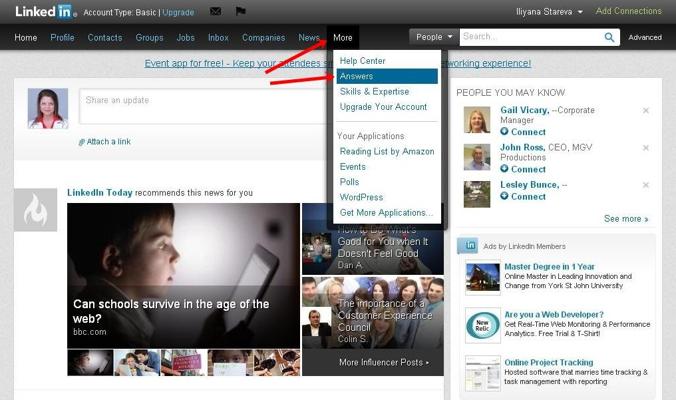Viewport: 676px width, 400px height.
Task: Dismiss Gail Vicary suggestion with X
Action: pyautogui.click(x=646, y=111)
